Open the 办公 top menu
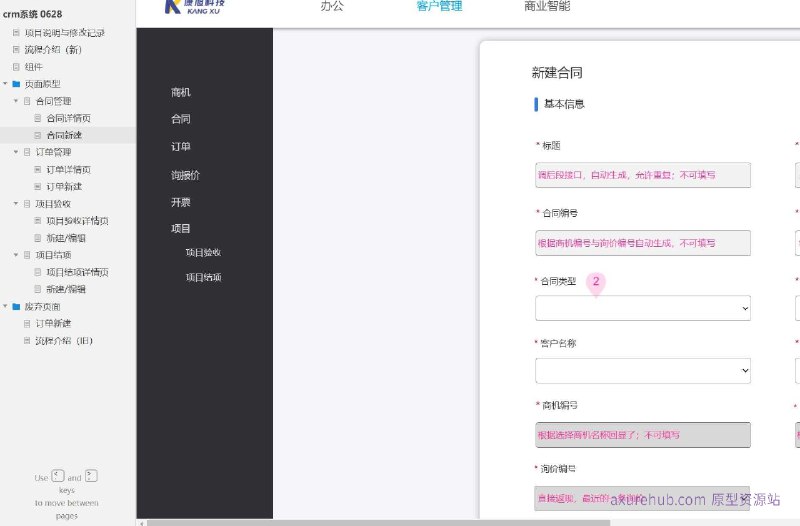The width and height of the screenshot is (800, 526). (332, 6)
